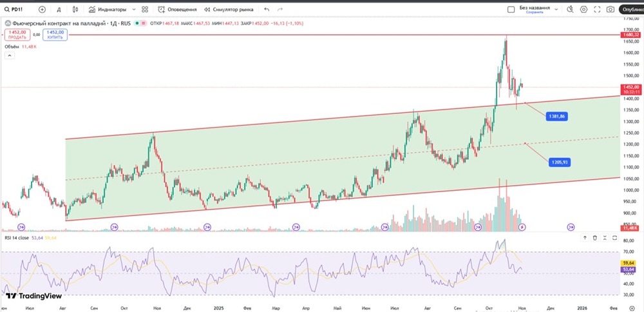
Task: Click the Опубликовать button
Action: 632,10
